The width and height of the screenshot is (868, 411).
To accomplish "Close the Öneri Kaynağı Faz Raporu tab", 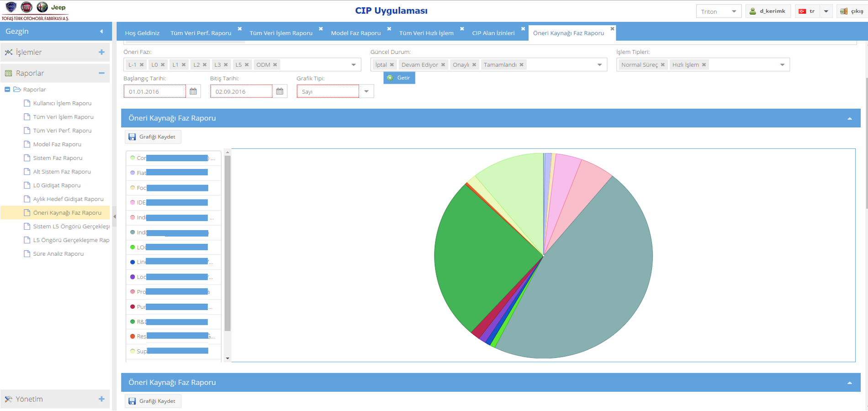I will tap(612, 29).
